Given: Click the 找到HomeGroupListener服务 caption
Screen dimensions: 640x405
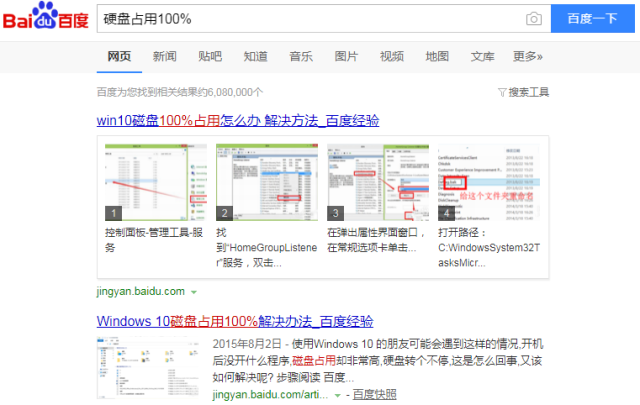Looking at the screenshot, I should tap(267, 248).
